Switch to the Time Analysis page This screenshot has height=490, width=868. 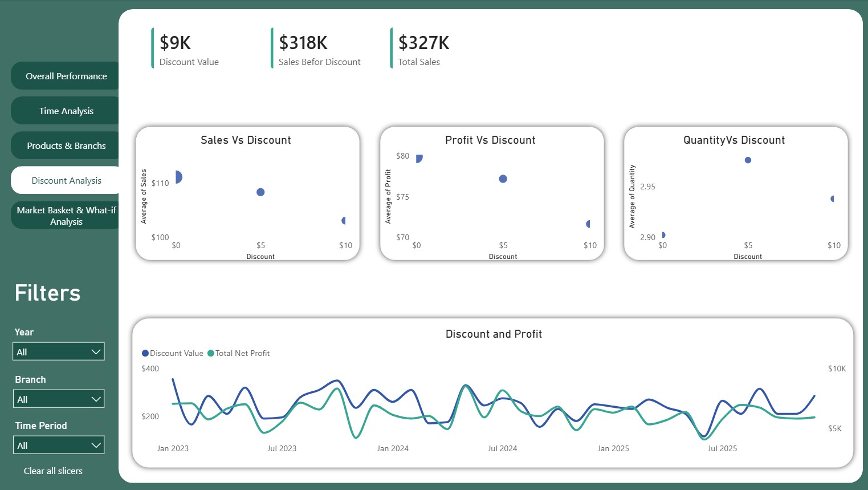pyautogui.click(x=66, y=111)
